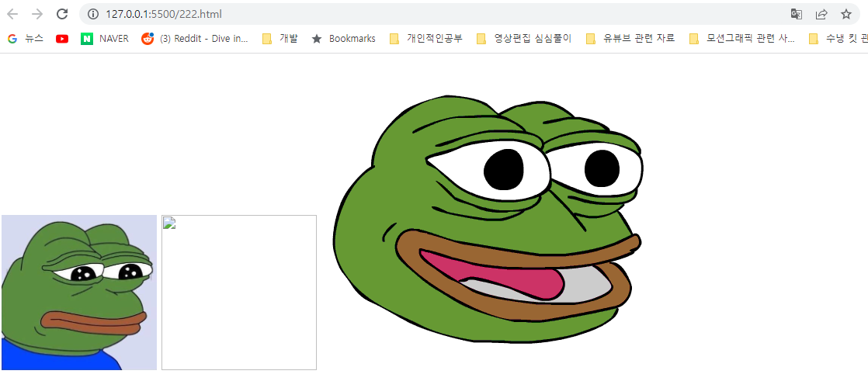The image size is (868, 388).
Task: Open the NAVER bookmark
Action: (105, 38)
